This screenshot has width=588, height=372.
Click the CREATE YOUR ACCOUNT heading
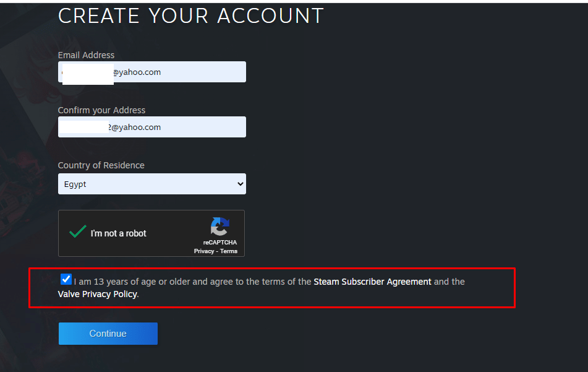tap(191, 15)
